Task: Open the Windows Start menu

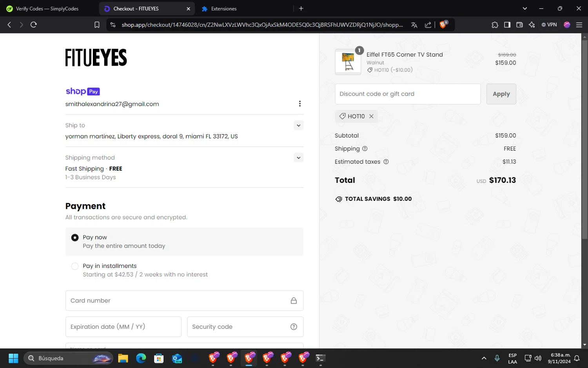Action: 13,358
